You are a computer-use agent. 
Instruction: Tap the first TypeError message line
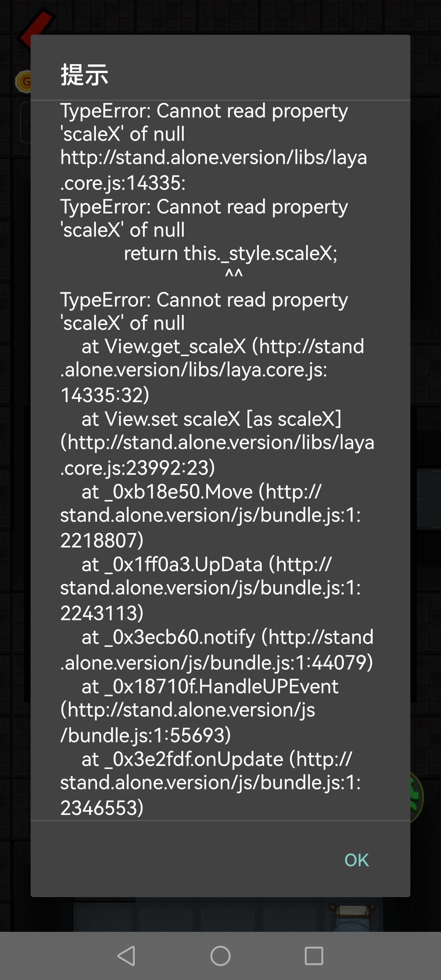point(204,111)
